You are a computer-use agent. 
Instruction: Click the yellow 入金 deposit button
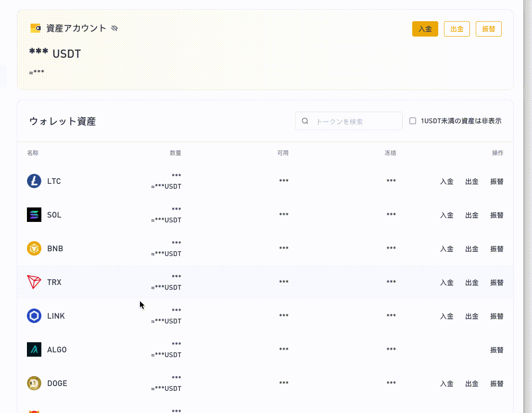coord(425,29)
